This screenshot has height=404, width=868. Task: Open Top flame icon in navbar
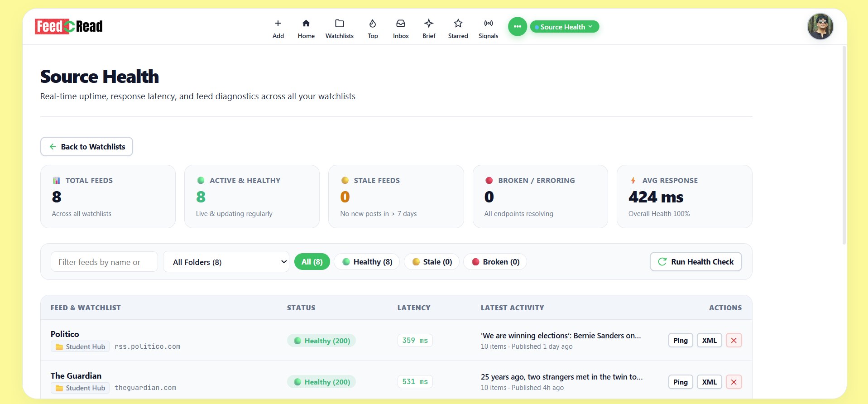click(373, 24)
